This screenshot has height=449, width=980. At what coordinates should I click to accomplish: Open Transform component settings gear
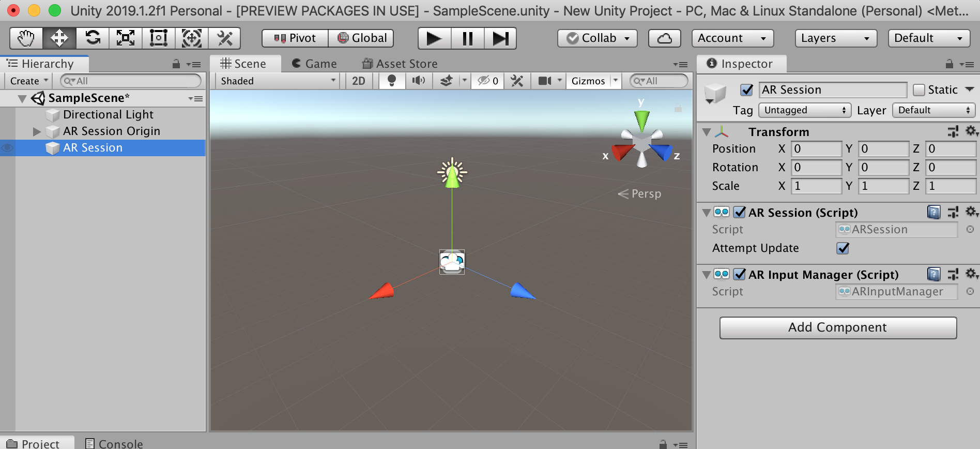tap(972, 131)
